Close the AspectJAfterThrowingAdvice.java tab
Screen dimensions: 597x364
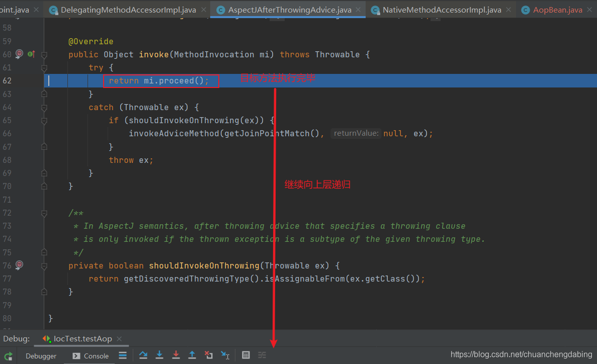click(x=358, y=10)
